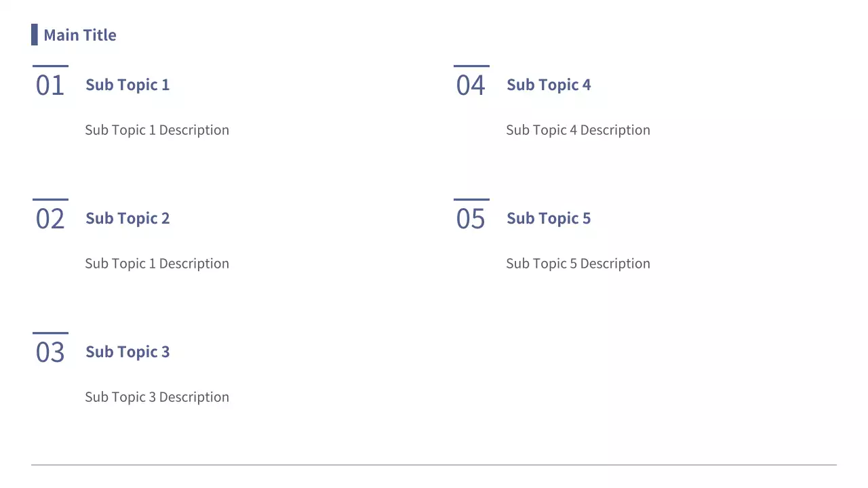The image size is (868, 488).
Task: Select the Sub Topic 1 heading
Action: [127, 85]
